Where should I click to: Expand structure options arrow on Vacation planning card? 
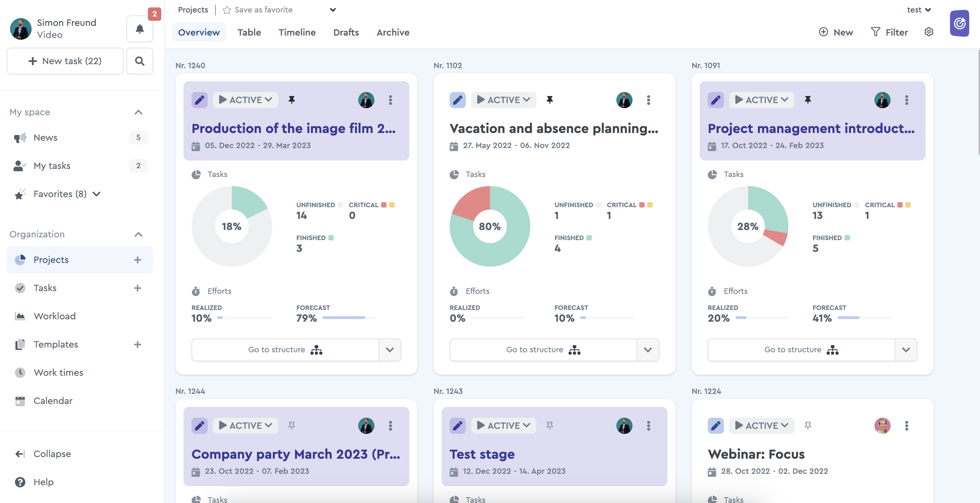(x=648, y=350)
